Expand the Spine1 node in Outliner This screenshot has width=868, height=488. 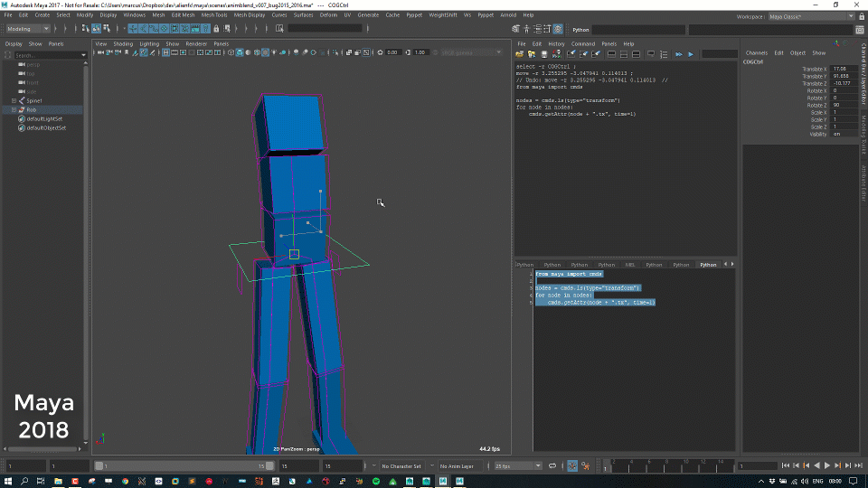pyautogui.click(x=14, y=100)
